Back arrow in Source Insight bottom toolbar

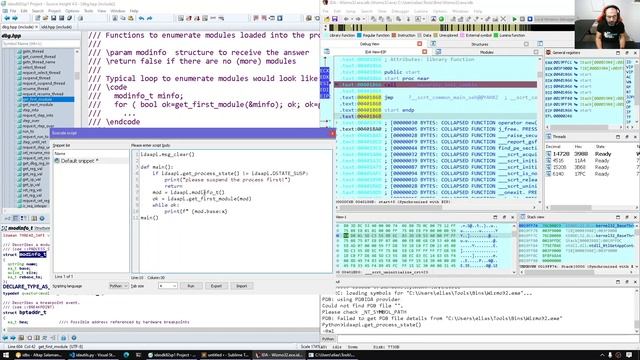tap(5, 338)
